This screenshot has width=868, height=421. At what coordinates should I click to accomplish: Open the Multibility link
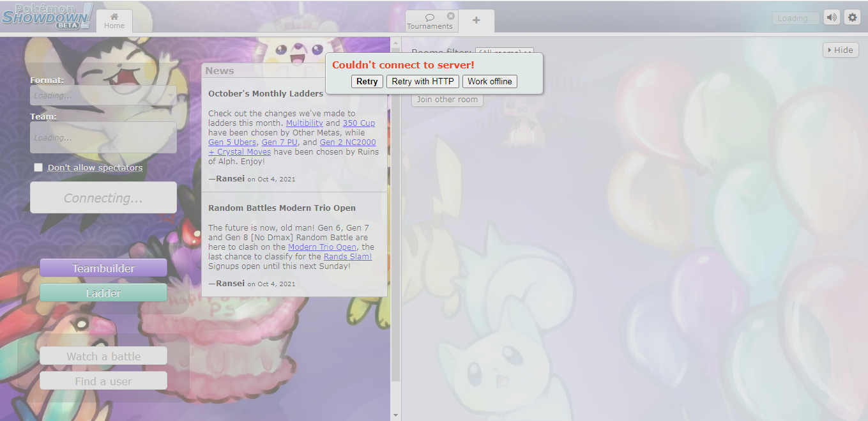pyautogui.click(x=305, y=123)
